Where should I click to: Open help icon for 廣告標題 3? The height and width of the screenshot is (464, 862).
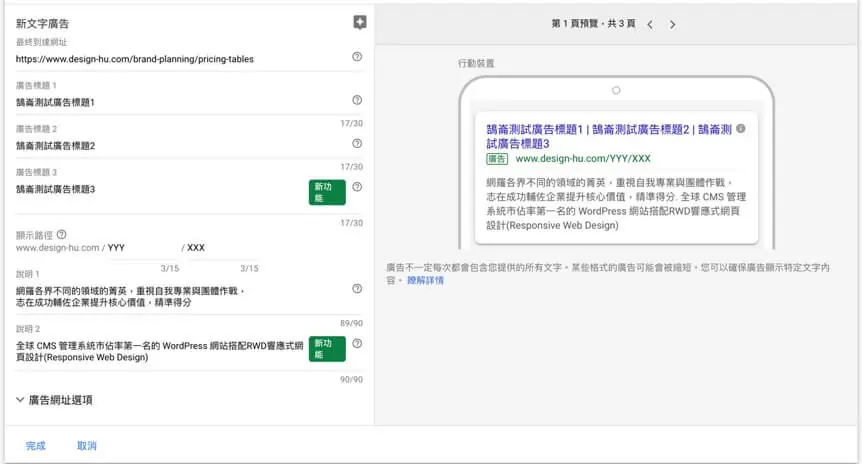coord(357,187)
